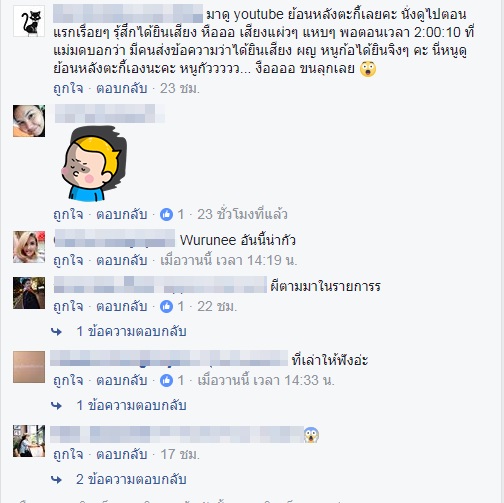Click the surprised emoji after ขนลุกเลย
Viewport: 504px width, 503px height.
coord(368,69)
